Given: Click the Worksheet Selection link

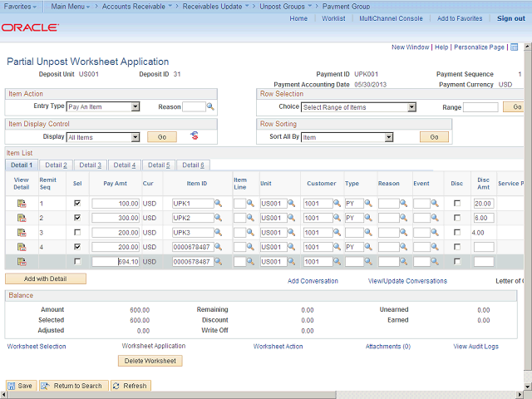Looking at the screenshot, I should (x=36, y=346).
